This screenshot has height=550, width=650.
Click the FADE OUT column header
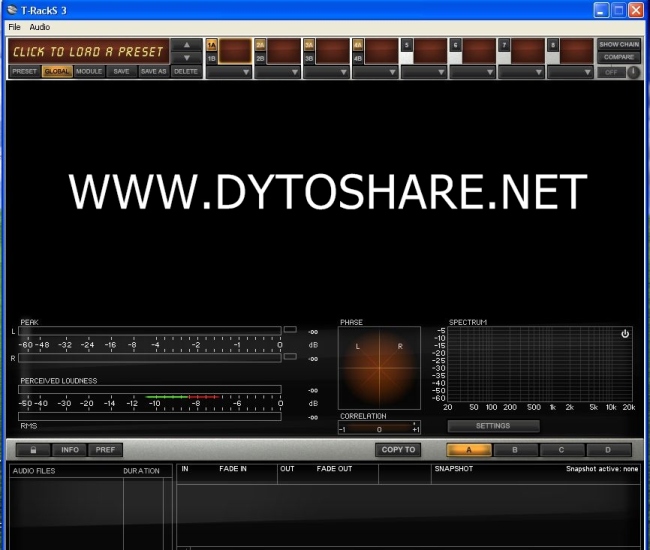coord(334,469)
